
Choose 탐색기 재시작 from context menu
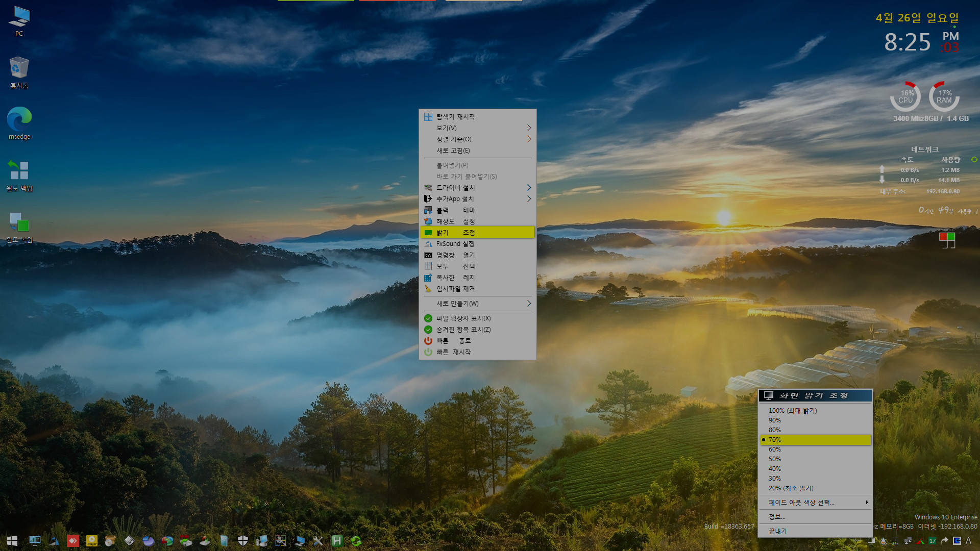[477, 117]
